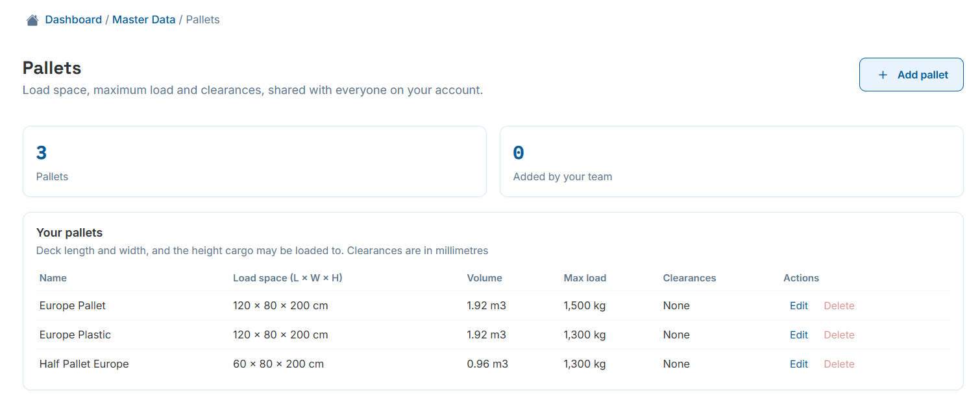Click the Clearances column header
This screenshot has height=400, width=980.
point(689,277)
